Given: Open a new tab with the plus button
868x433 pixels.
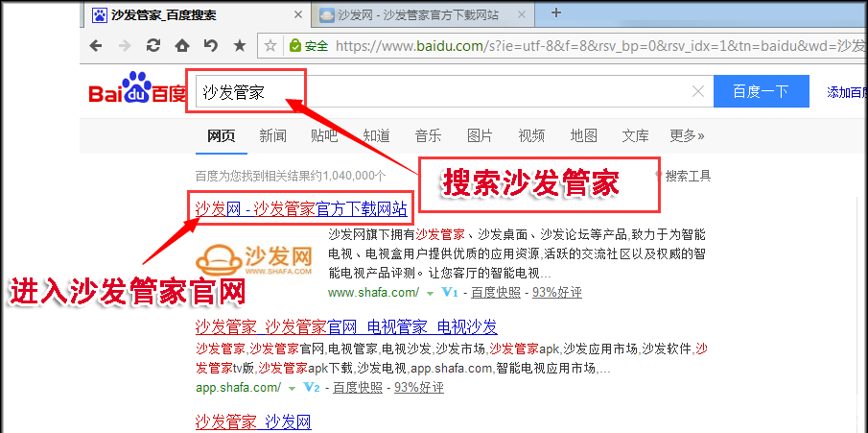Looking at the screenshot, I should pyautogui.click(x=557, y=12).
